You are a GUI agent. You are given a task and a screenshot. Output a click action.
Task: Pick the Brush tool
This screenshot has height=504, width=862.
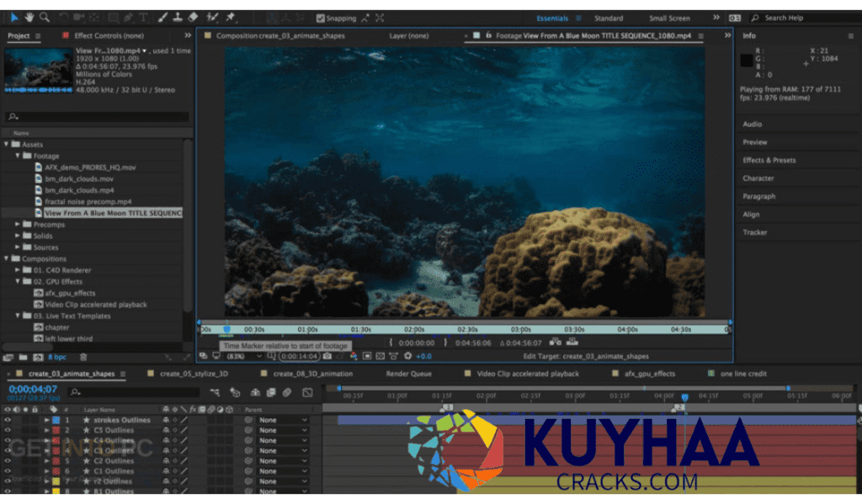[x=164, y=16]
